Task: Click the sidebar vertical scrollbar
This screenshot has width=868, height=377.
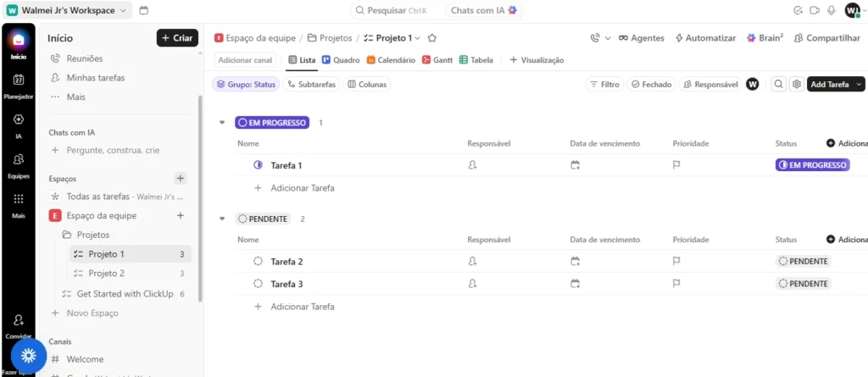Action: (x=200, y=199)
